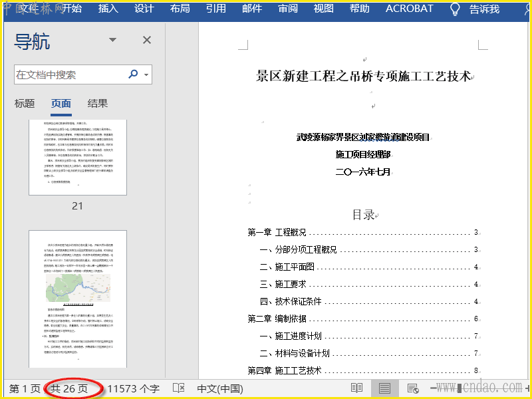Screen dimensions: 532x399
Task: Expand search options dropdown arrow
Action: 146,74
